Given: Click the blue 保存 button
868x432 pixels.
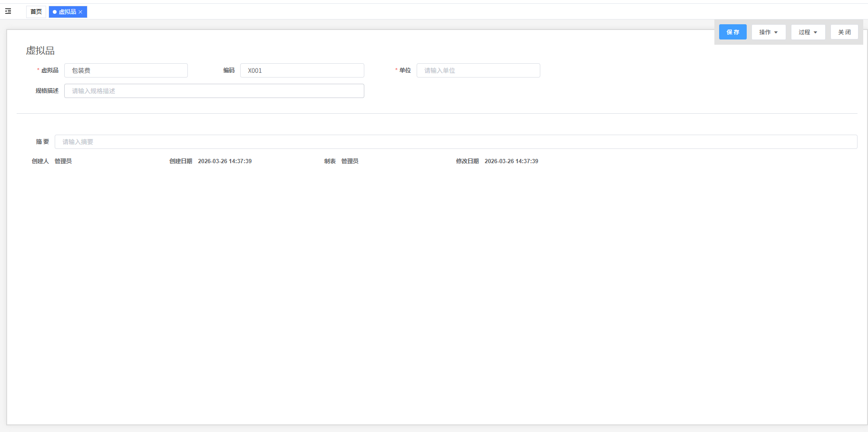Looking at the screenshot, I should pos(732,32).
